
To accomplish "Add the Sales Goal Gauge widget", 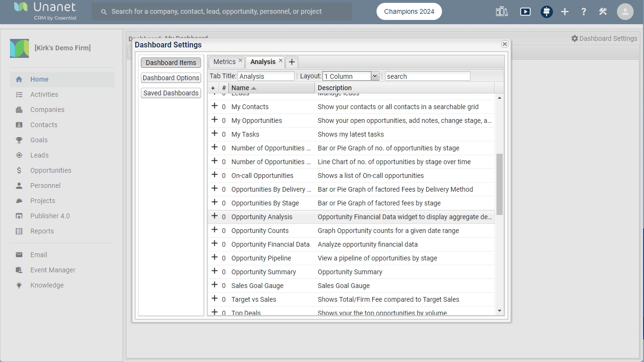I will tap(214, 285).
